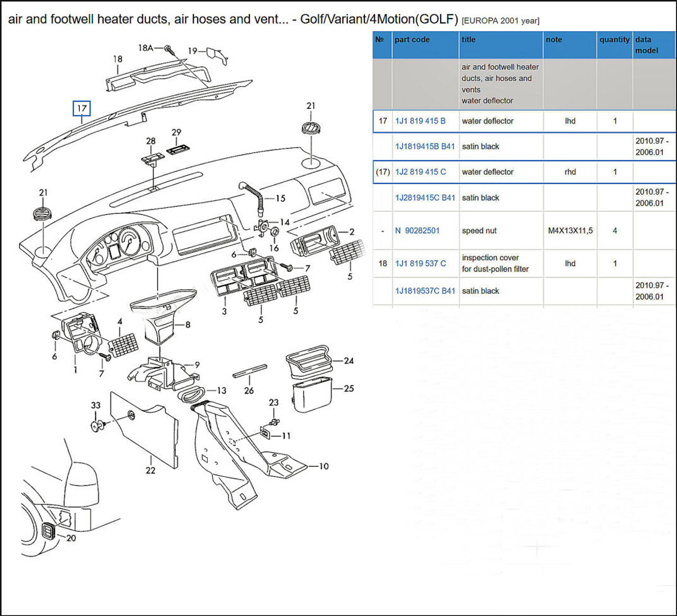Open part code link 1J1 819 415 B
Image resolution: width=677 pixels, height=616 pixels.
pyautogui.click(x=420, y=121)
